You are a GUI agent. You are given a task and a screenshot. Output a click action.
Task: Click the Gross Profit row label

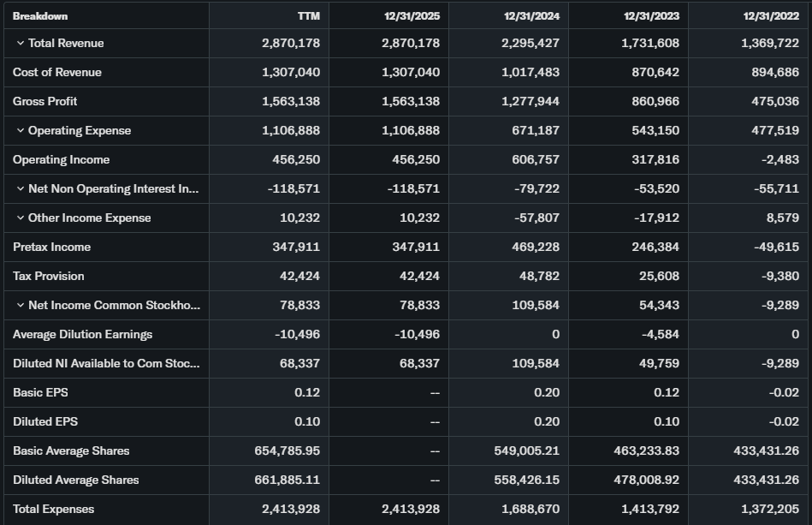coord(45,102)
